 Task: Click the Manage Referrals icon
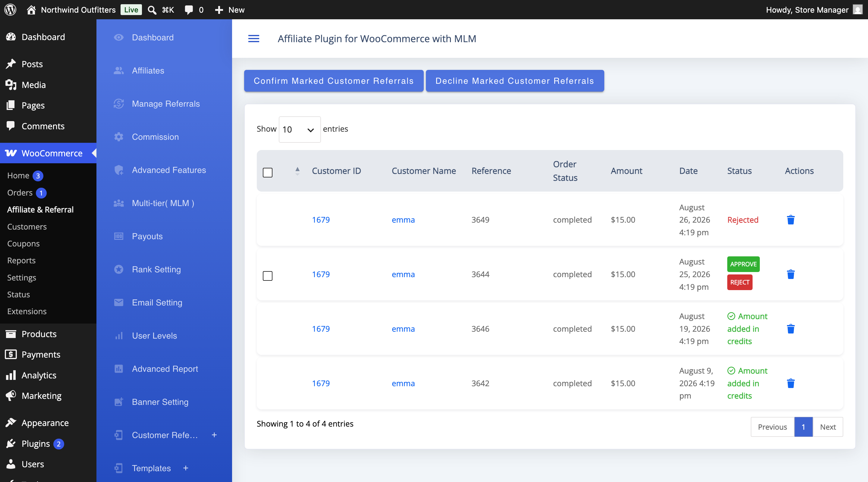119,104
